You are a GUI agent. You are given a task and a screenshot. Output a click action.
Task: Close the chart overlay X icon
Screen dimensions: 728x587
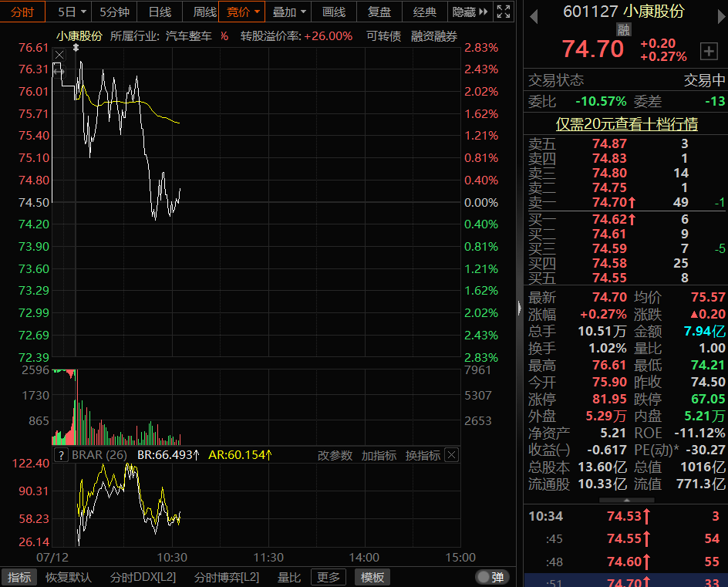pyautogui.click(x=59, y=55)
